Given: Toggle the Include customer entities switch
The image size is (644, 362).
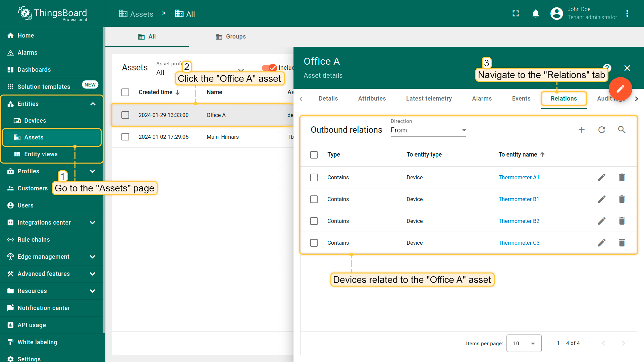Looking at the screenshot, I should click(269, 68).
